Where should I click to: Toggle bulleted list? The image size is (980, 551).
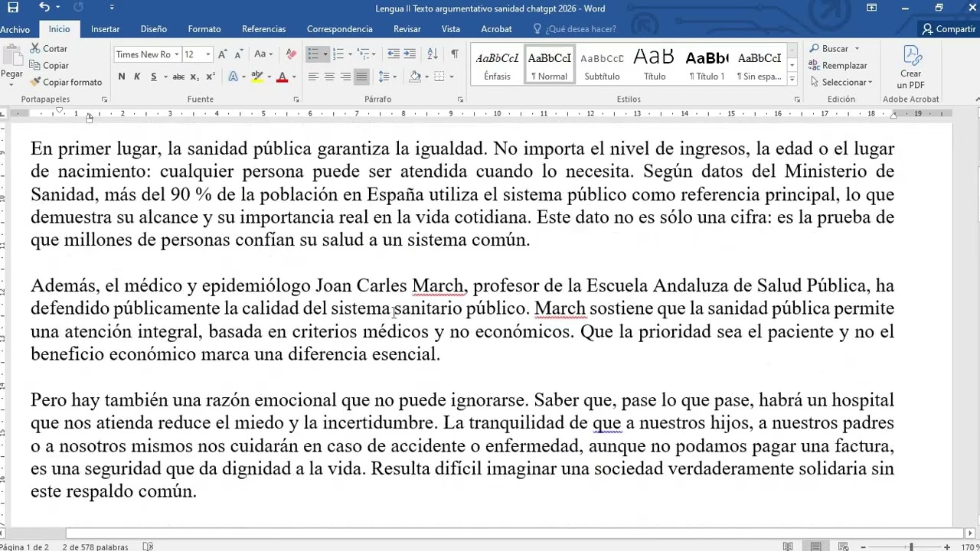coord(312,54)
